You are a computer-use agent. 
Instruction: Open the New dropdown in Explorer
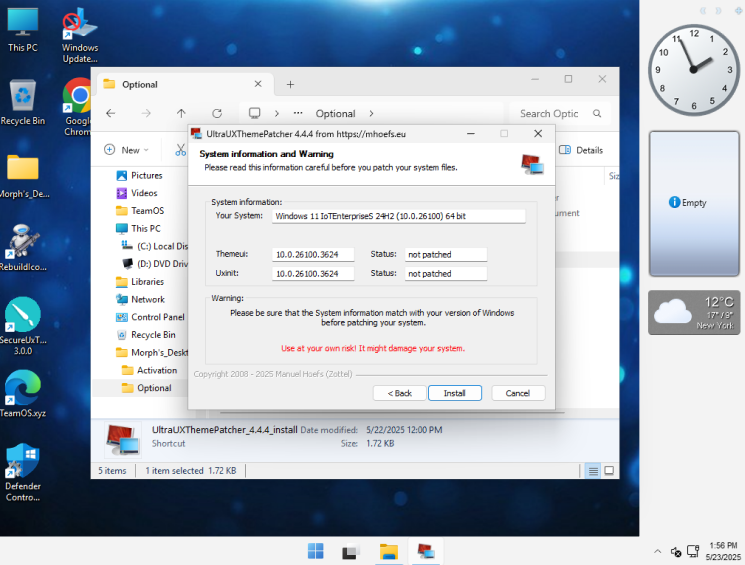tap(126, 150)
